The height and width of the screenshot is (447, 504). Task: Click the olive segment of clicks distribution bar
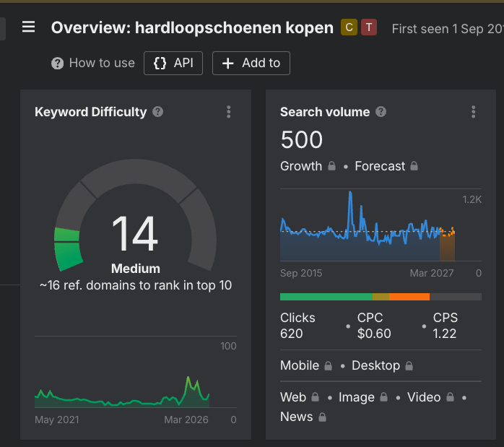coord(381,297)
